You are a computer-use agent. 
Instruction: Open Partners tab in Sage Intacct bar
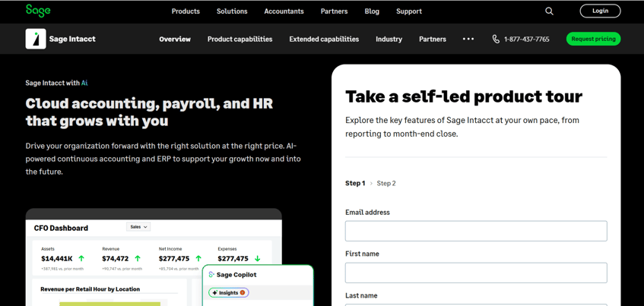(433, 39)
